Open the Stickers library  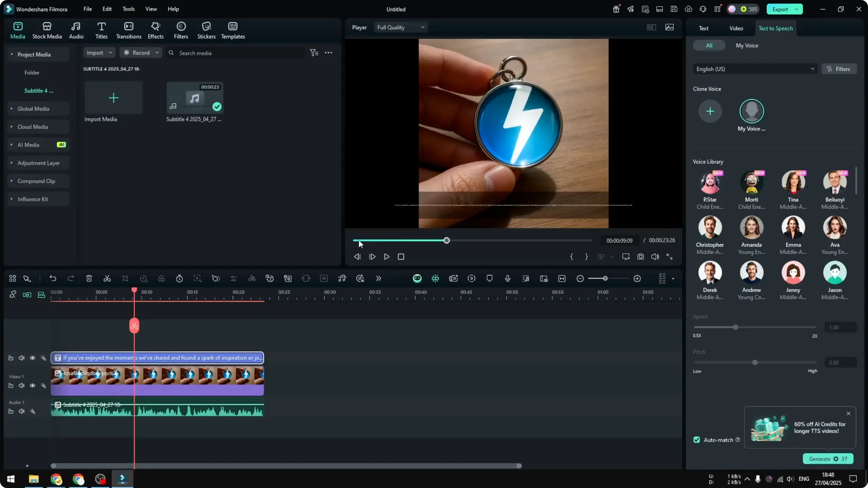click(x=207, y=30)
